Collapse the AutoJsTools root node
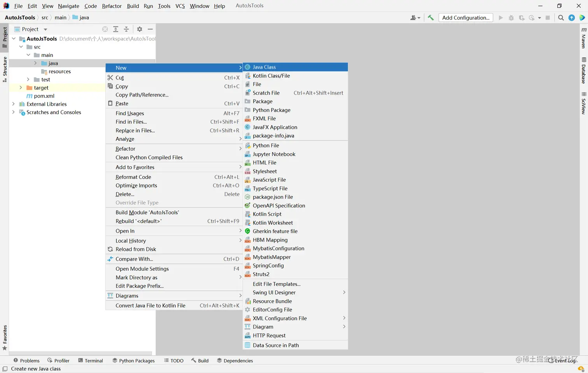The width and height of the screenshot is (588, 373). (x=14, y=39)
